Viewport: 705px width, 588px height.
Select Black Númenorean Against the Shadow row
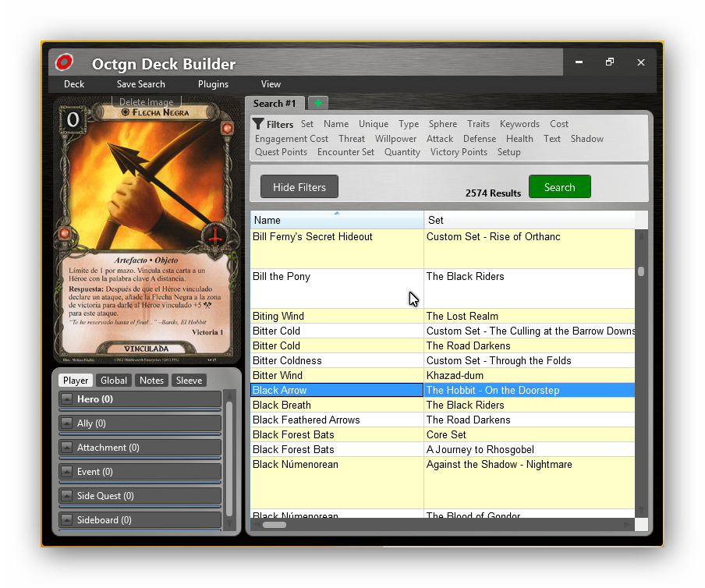coord(443,483)
